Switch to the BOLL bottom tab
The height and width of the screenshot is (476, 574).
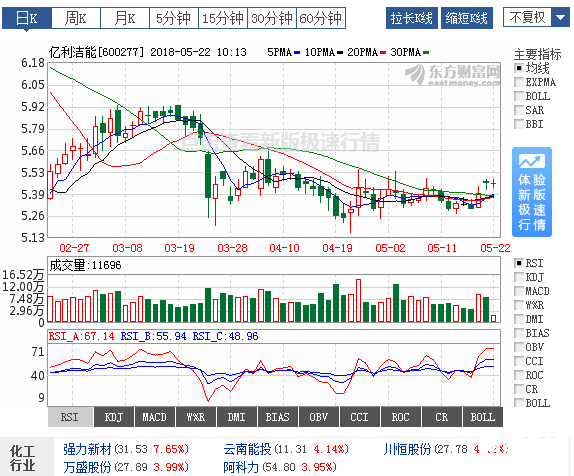click(483, 417)
